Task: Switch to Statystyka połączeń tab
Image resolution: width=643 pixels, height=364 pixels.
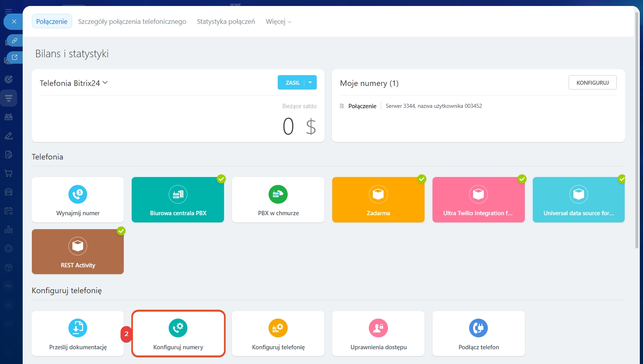Action: 226,21
